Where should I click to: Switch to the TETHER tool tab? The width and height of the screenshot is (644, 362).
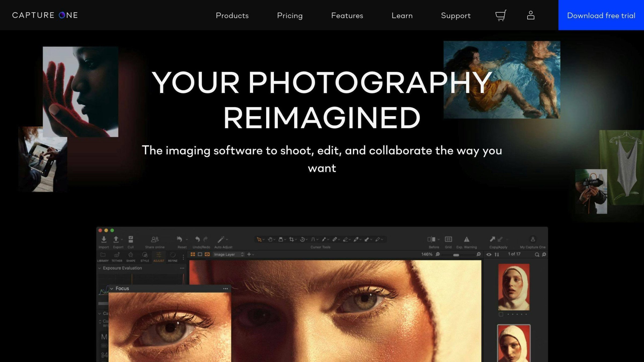pos(117,257)
